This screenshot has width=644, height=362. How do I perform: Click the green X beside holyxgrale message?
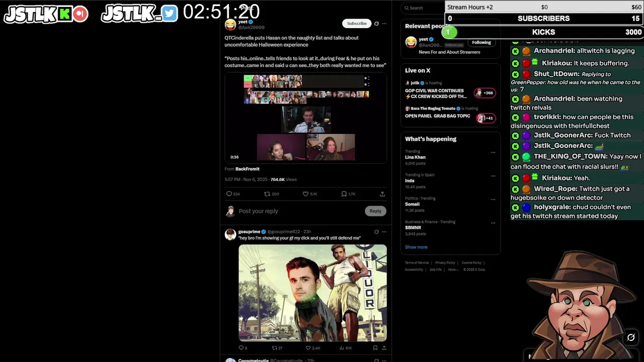[x=515, y=207]
